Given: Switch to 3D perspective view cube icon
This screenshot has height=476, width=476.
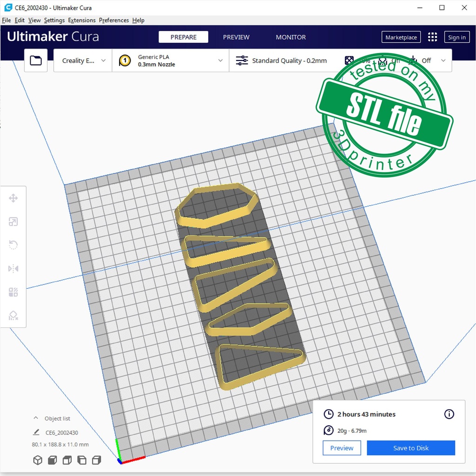Looking at the screenshot, I should point(38,460).
